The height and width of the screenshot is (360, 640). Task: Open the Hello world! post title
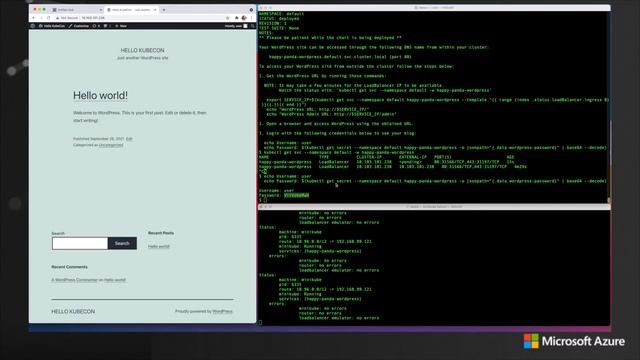pos(100,96)
